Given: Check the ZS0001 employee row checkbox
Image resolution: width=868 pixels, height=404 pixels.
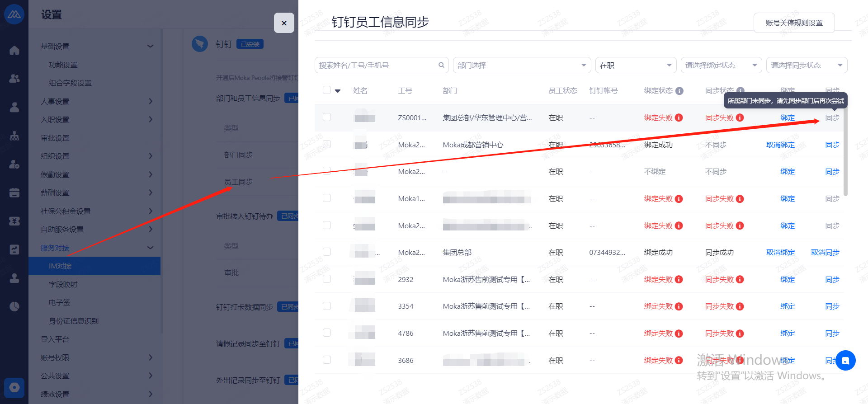Looking at the screenshot, I should pos(327,117).
